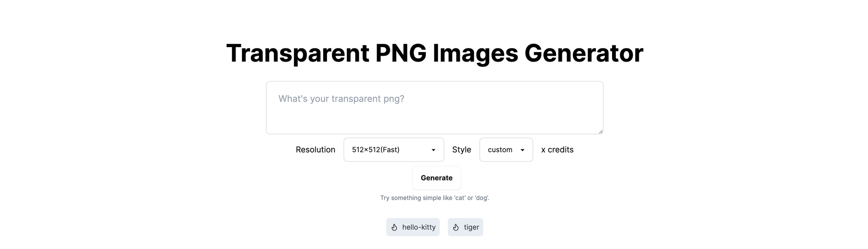The height and width of the screenshot is (249, 868).
Task: Expand the Style custom dropdown
Action: coord(506,150)
